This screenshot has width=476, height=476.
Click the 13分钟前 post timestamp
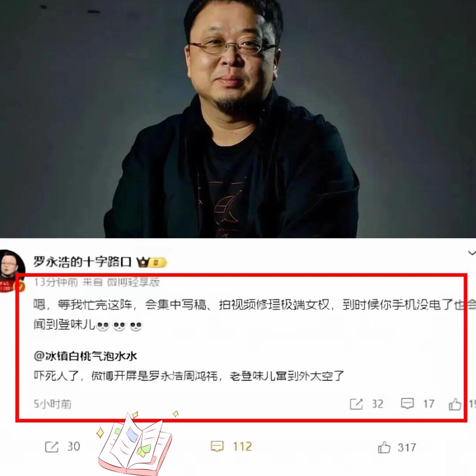pos(56,283)
